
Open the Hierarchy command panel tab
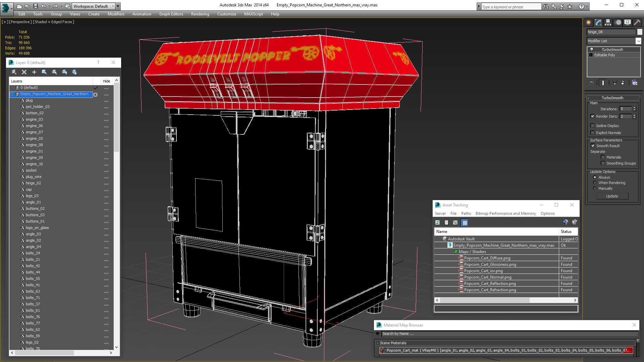(608, 22)
